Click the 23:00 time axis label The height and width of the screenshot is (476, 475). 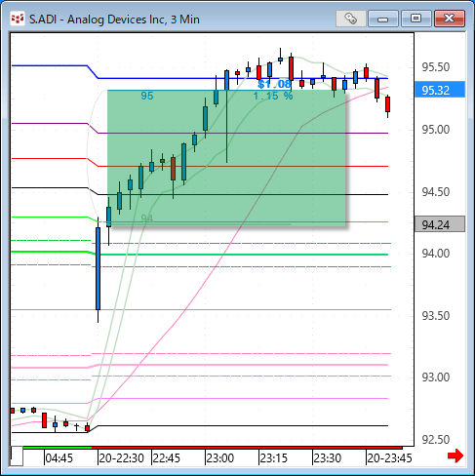[x=220, y=458]
